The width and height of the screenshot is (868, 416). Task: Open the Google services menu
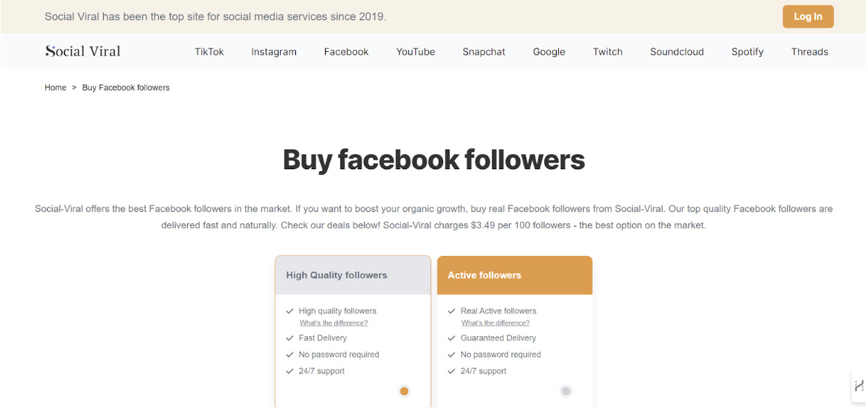[x=548, y=52]
